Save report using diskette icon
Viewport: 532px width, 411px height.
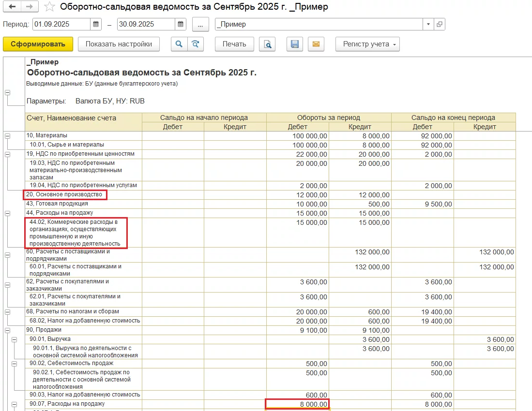[x=294, y=44]
